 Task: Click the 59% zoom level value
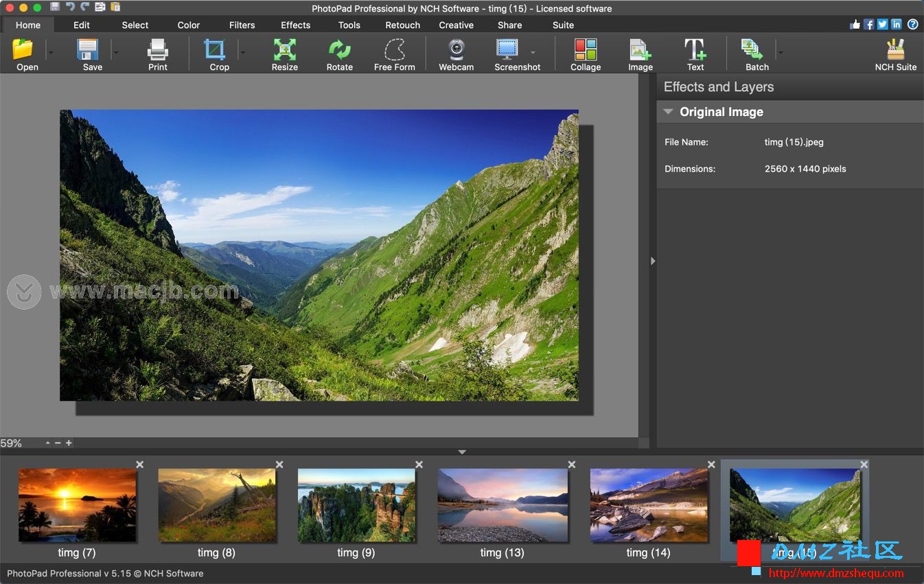11,443
